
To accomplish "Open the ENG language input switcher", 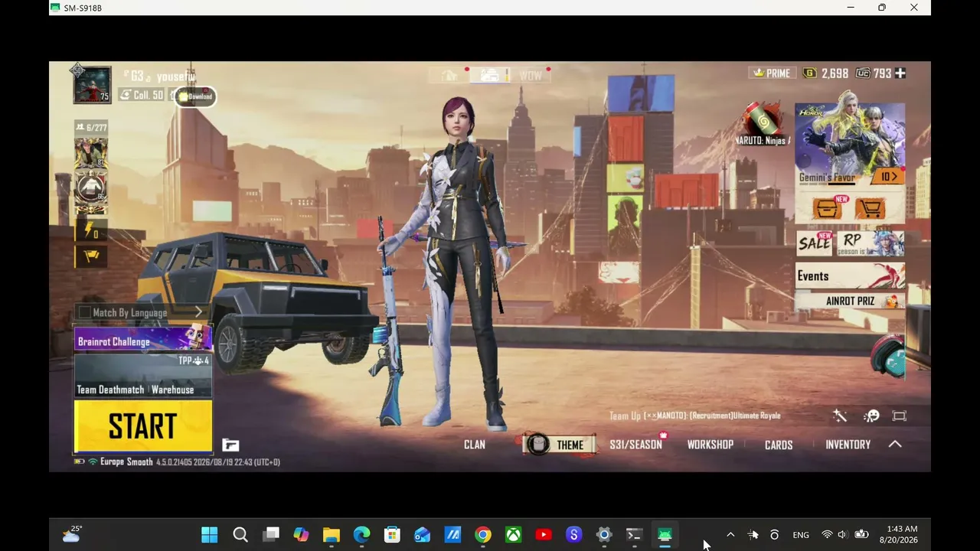I will 801,535.
